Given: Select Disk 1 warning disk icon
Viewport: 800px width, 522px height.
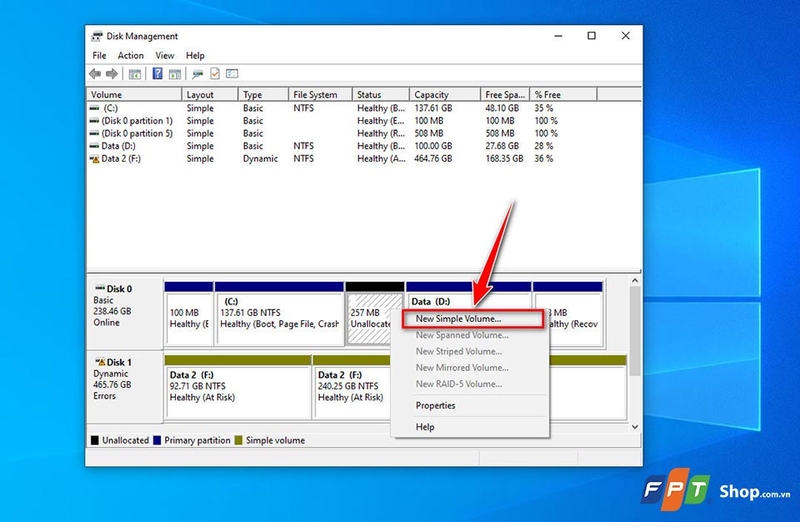Looking at the screenshot, I should click(x=100, y=362).
